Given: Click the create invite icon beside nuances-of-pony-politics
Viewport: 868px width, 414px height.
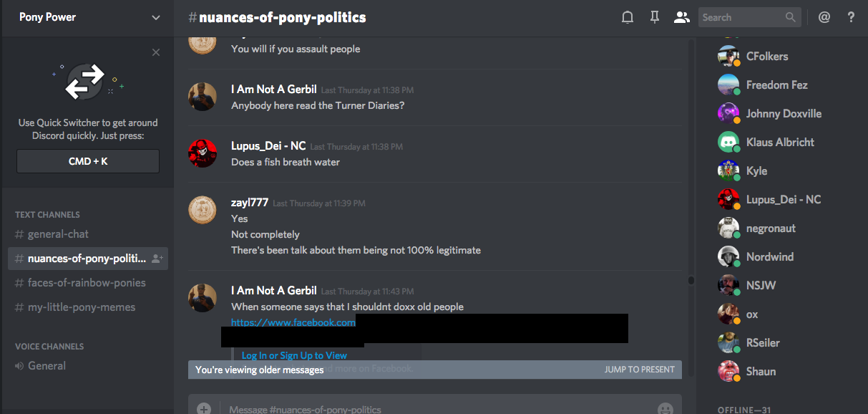Looking at the screenshot, I should point(157,259).
